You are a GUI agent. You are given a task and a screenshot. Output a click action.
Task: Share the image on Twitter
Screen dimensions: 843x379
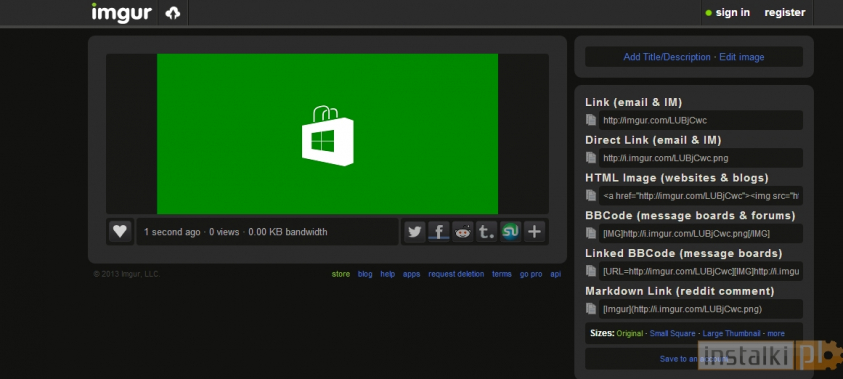click(415, 232)
